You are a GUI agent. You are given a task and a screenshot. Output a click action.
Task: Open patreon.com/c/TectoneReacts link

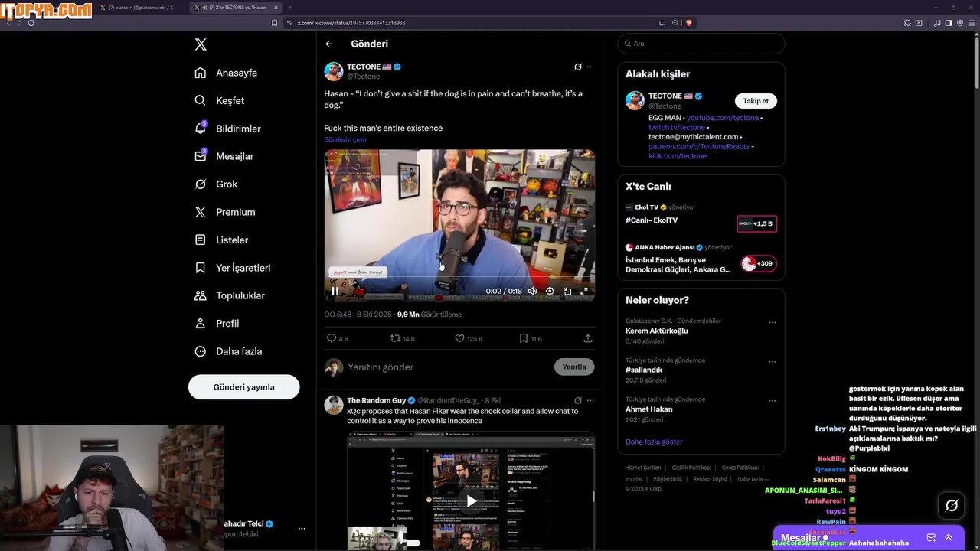[699, 146]
